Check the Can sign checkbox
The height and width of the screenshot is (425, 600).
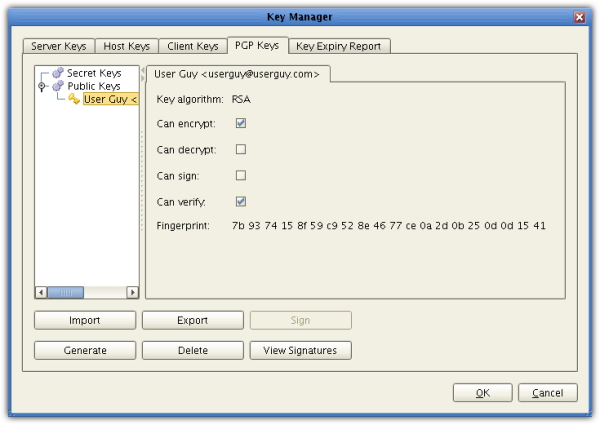[x=240, y=175]
